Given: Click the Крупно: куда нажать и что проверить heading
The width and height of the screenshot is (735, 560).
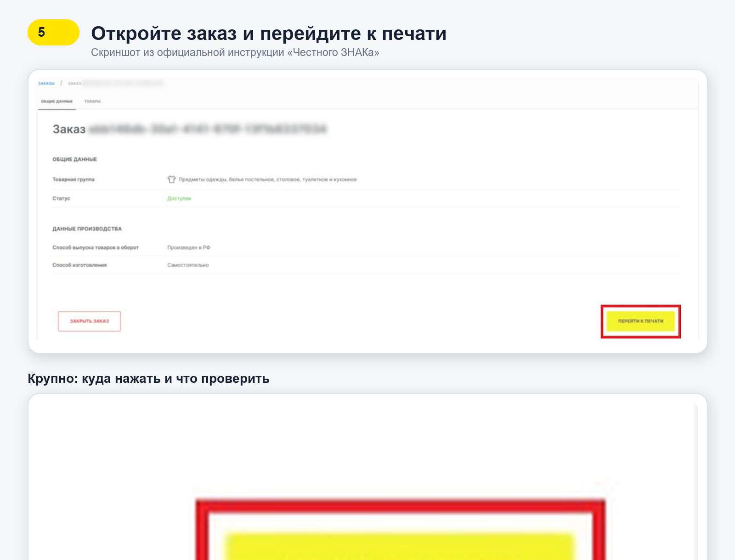Looking at the screenshot, I should (148, 379).
